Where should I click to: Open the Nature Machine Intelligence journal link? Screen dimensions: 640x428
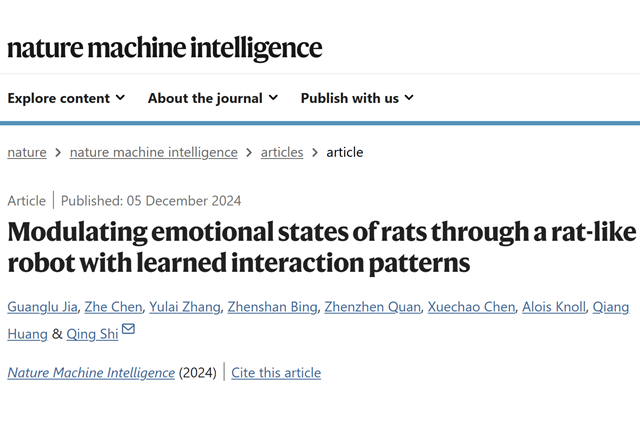[91, 372]
